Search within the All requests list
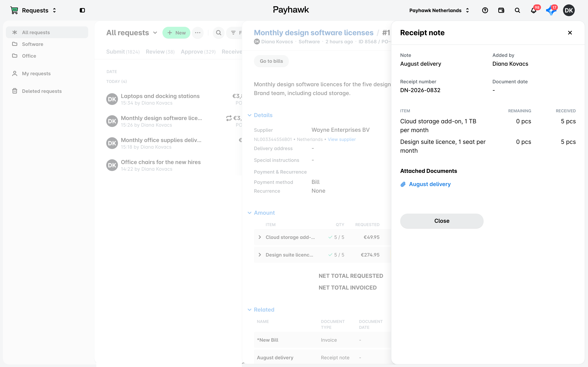The height and width of the screenshot is (367, 588). click(x=219, y=33)
